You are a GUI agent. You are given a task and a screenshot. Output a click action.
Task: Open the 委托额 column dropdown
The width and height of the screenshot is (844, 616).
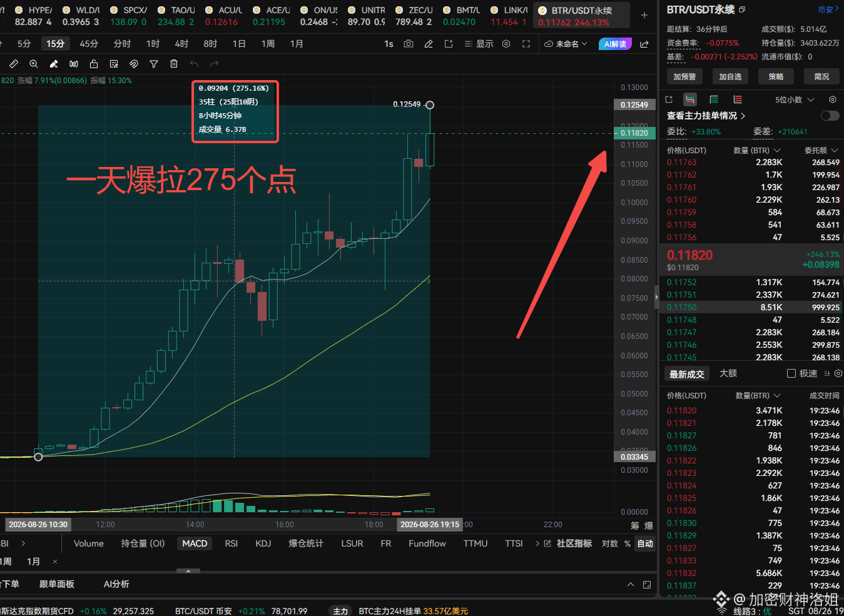click(821, 150)
